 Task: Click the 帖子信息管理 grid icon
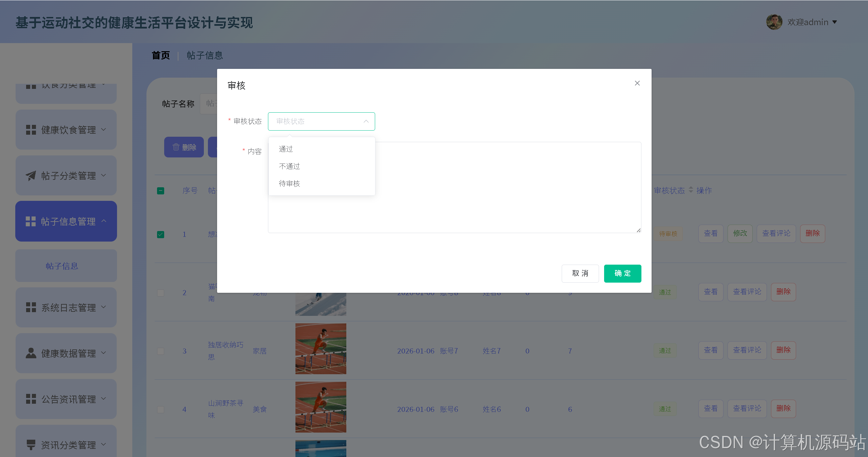coord(31,221)
